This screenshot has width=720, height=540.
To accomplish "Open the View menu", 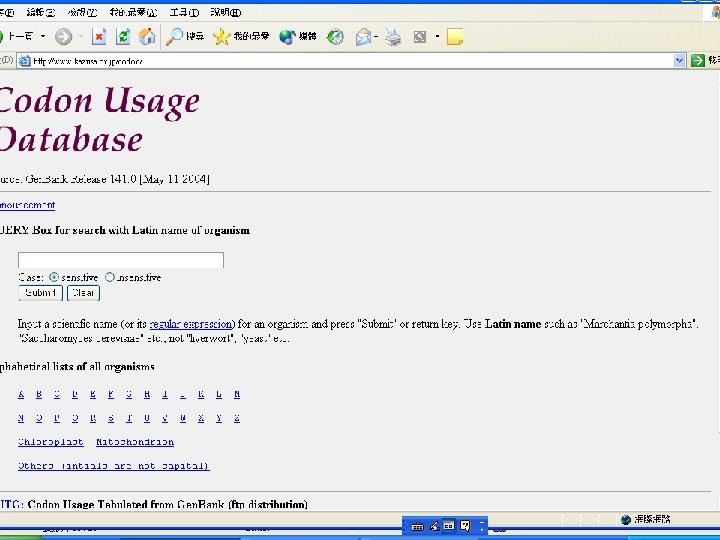I will pos(82,12).
